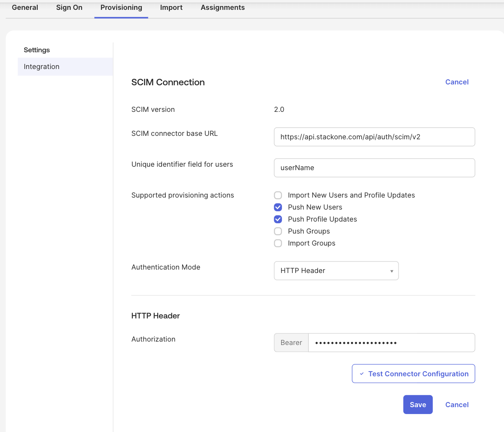Open the General tab
Image resolution: width=504 pixels, height=432 pixels.
[x=25, y=7]
